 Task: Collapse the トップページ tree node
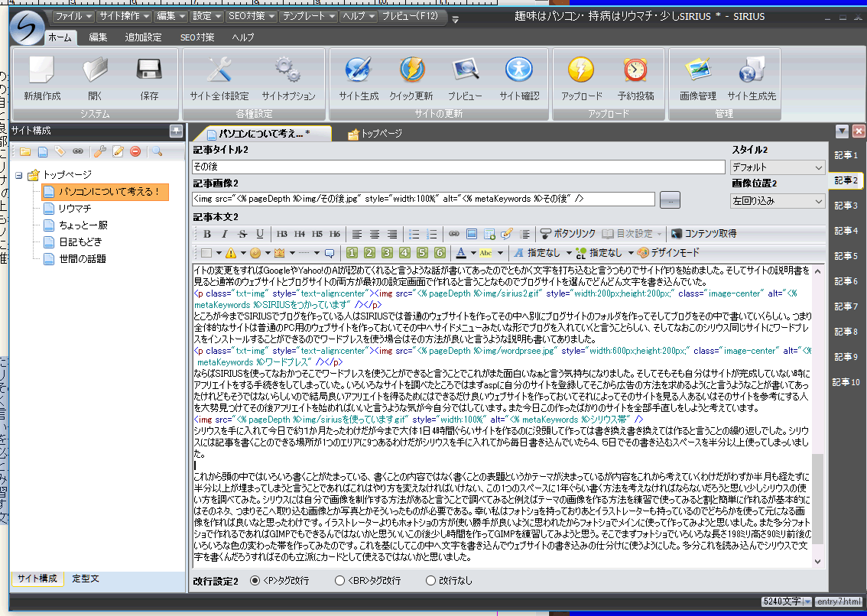[x=20, y=174]
